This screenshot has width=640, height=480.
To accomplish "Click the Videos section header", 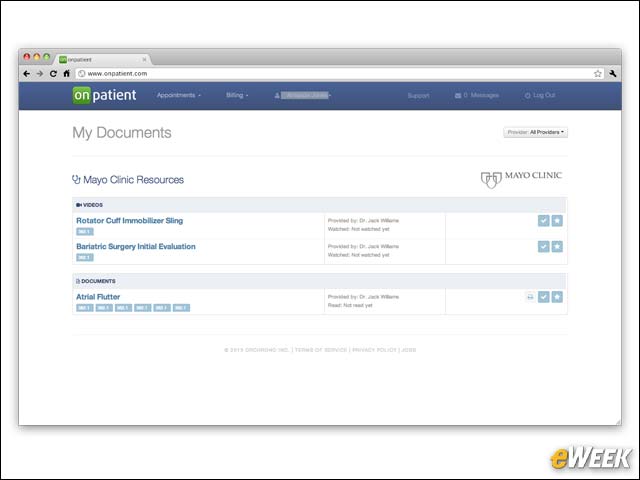I will (320, 205).
